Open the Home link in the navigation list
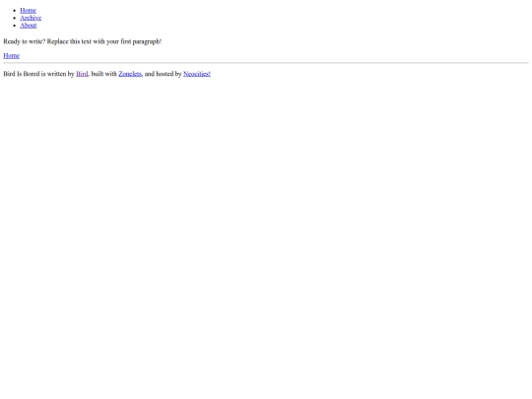The height and width of the screenshot is (399, 532). [28, 11]
